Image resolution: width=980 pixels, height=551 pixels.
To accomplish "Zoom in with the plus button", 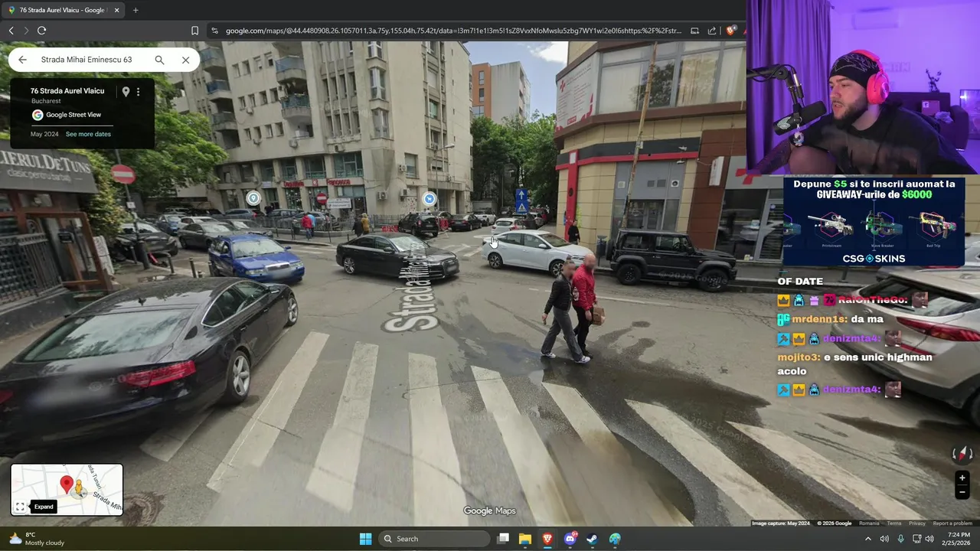I will pyautogui.click(x=962, y=478).
